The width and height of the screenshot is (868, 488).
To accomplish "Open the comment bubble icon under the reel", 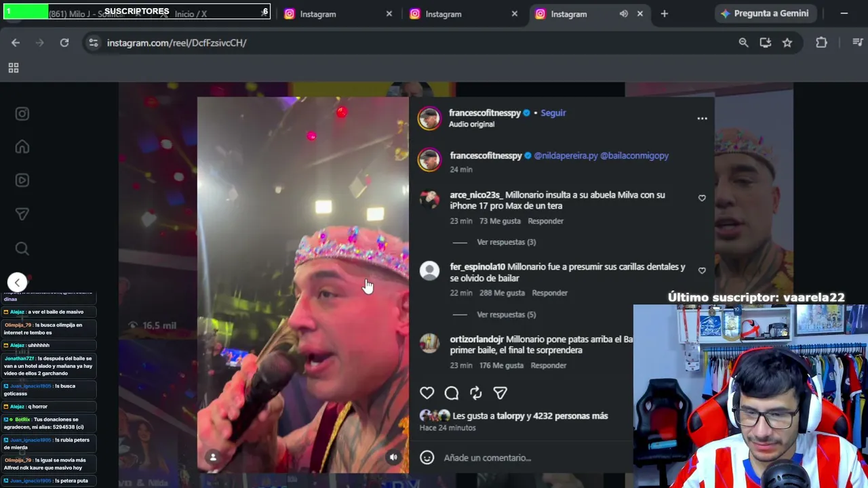I will pyautogui.click(x=452, y=393).
